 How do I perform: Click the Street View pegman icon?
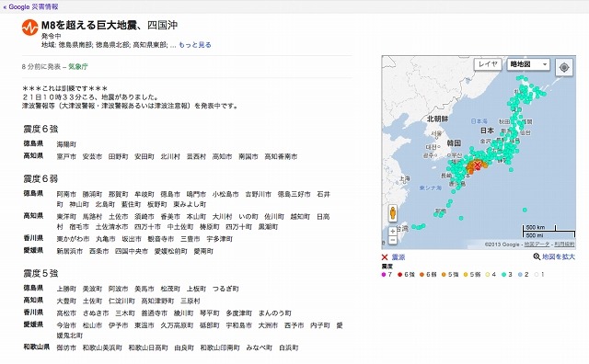(393, 213)
